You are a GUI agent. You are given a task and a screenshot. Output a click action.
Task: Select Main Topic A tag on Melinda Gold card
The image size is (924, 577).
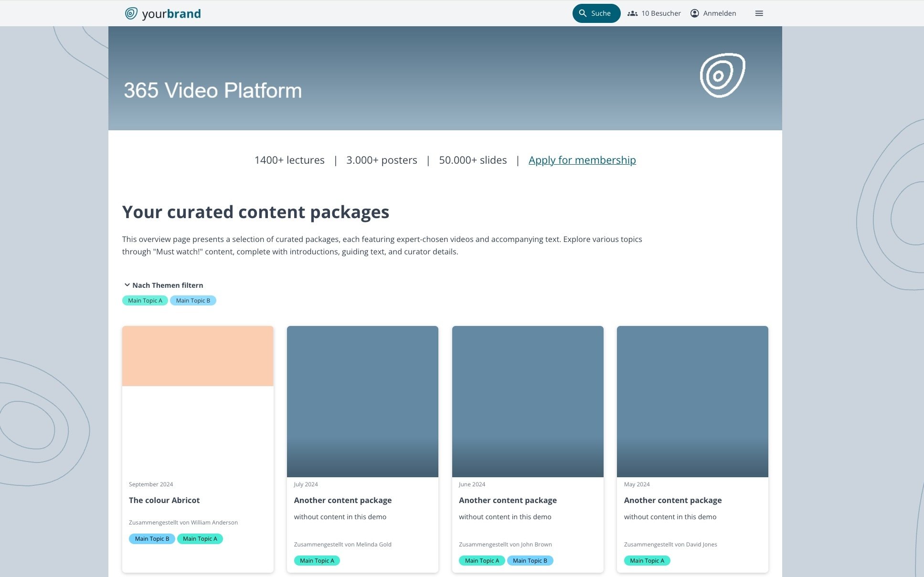point(317,561)
